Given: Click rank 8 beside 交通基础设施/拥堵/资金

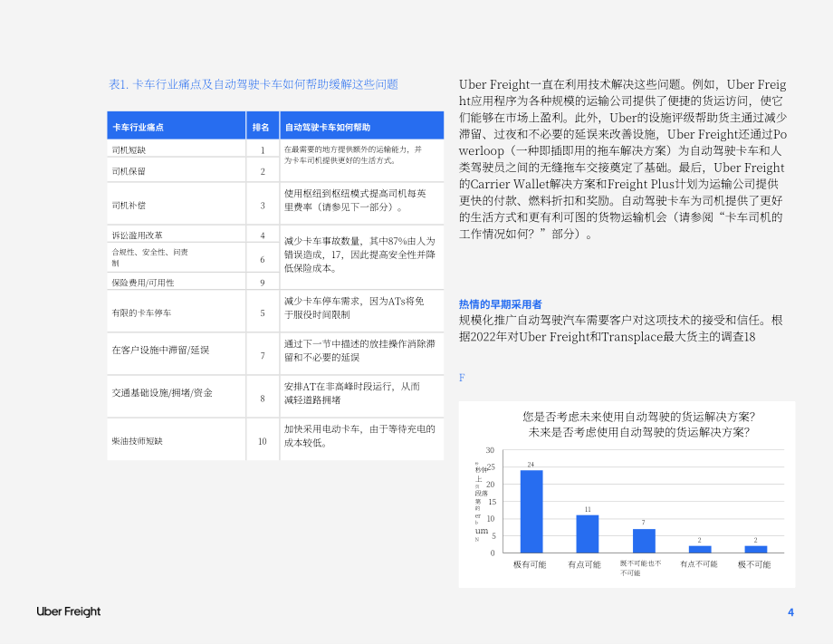Looking at the screenshot, I should click(x=263, y=398).
